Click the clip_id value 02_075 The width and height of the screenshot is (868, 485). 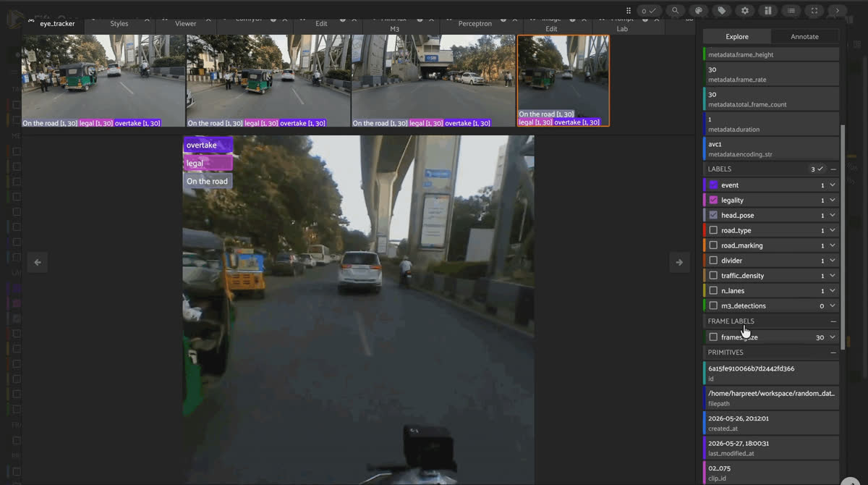tap(719, 468)
